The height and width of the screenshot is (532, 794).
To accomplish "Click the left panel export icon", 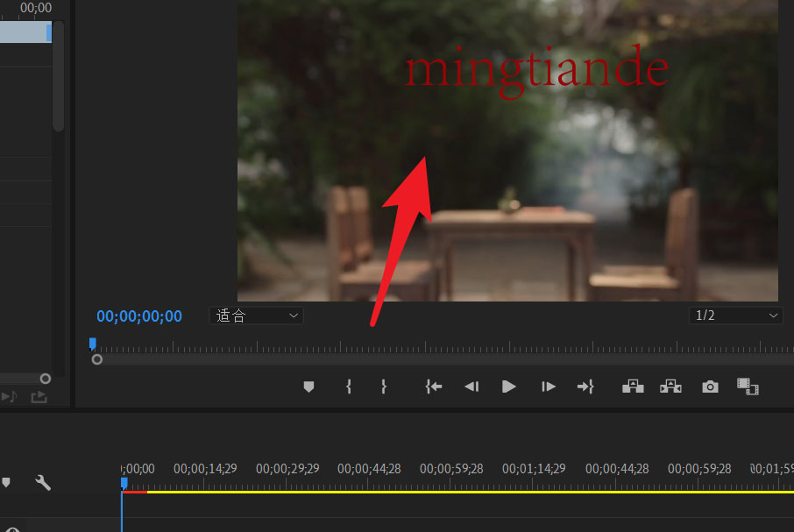I will click(x=39, y=397).
